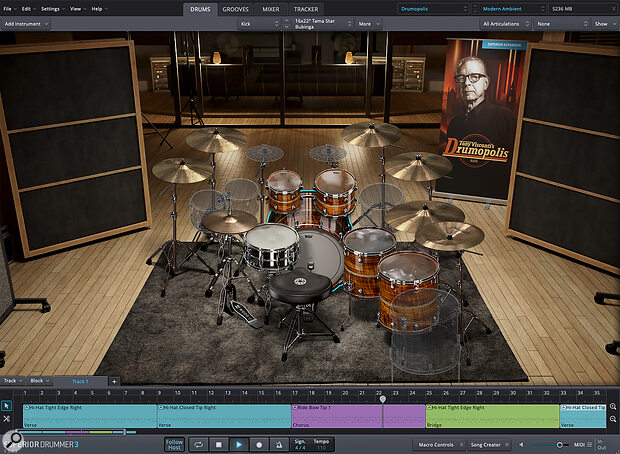Screen dimensions: 620x454
Task: Click the drummer's throne stool
Action: 301,286
